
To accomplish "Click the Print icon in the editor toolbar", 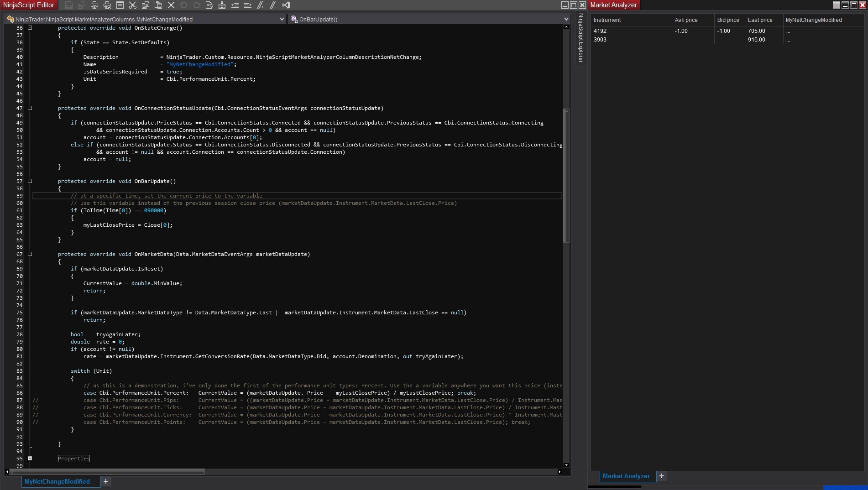I will pos(94,5).
